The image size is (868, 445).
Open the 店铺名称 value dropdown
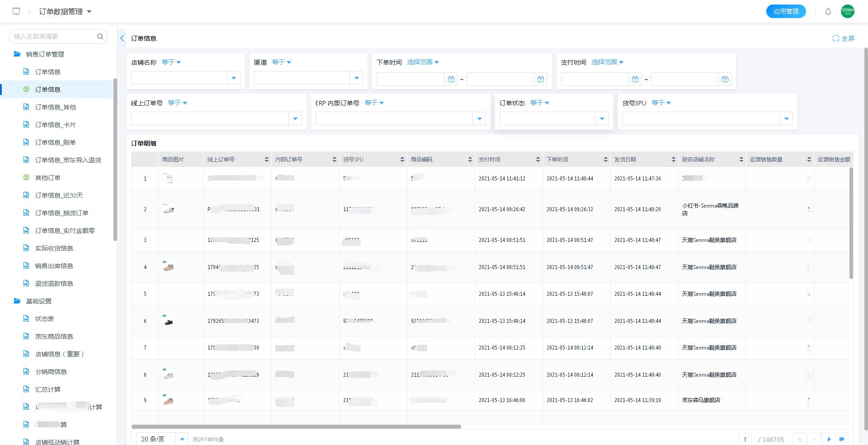[x=233, y=78]
